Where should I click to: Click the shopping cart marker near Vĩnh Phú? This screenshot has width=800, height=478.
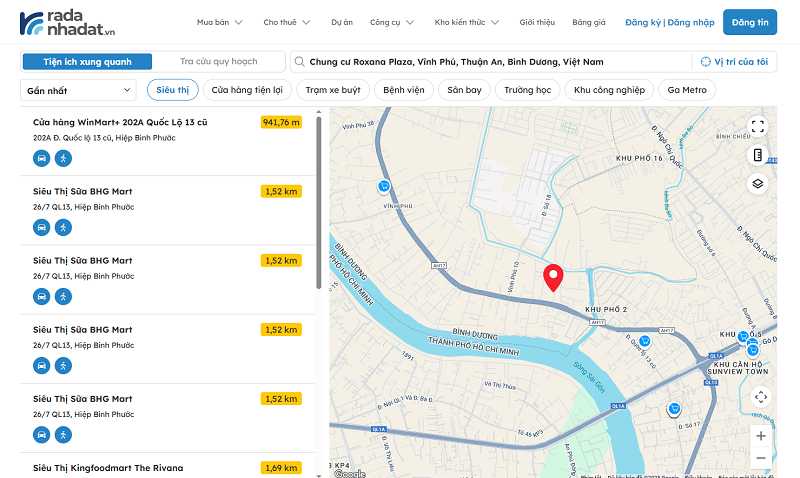384,186
